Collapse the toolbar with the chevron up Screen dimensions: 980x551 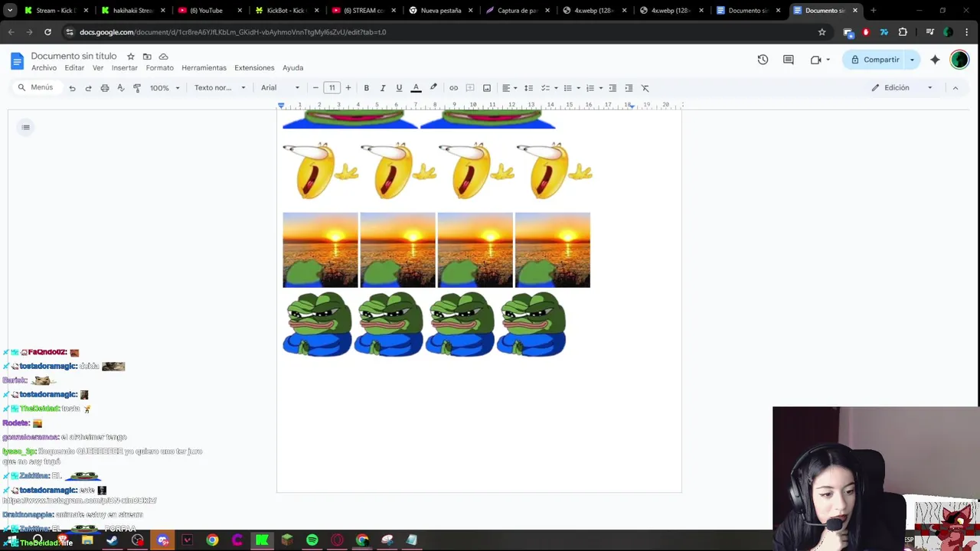click(x=955, y=88)
